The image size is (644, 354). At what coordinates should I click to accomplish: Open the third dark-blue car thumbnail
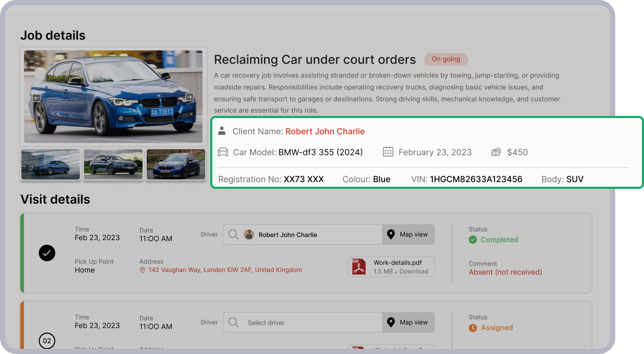pos(176,165)
